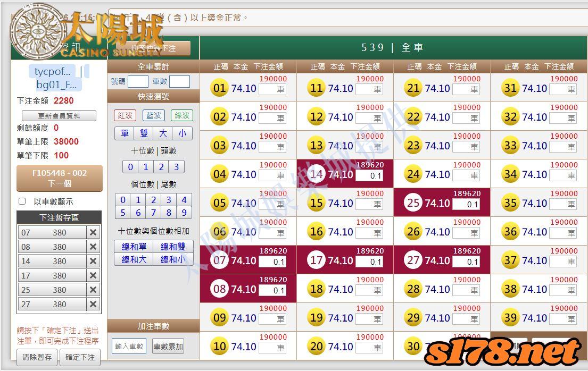
Task: Click the selected ball 08
Action: [x=219, y=289]
